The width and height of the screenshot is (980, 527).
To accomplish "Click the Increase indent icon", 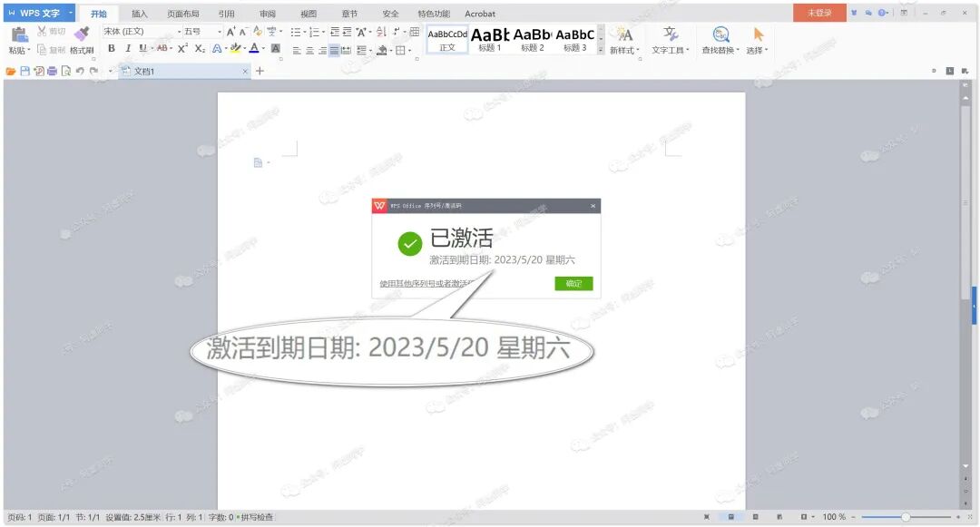I will pyautogui.click(x=347, y=32).
